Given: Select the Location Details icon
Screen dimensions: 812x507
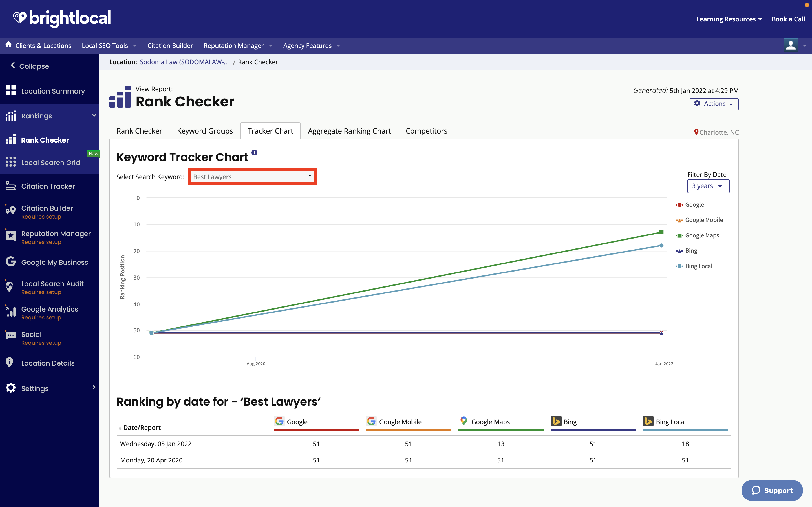Looking at the screenshot, I should coord(10,362).
